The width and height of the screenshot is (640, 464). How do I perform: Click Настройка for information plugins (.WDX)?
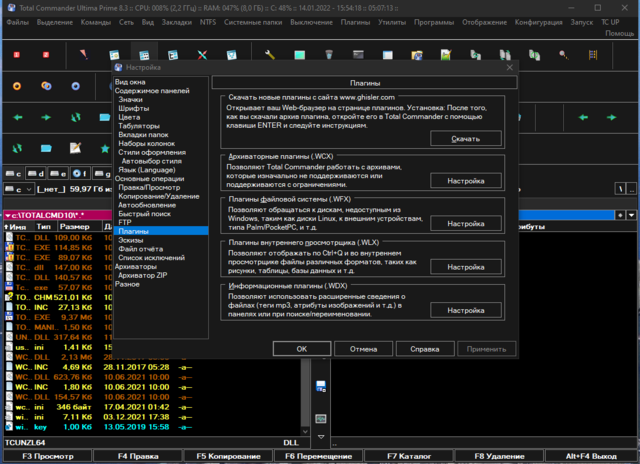pos(466,310)
